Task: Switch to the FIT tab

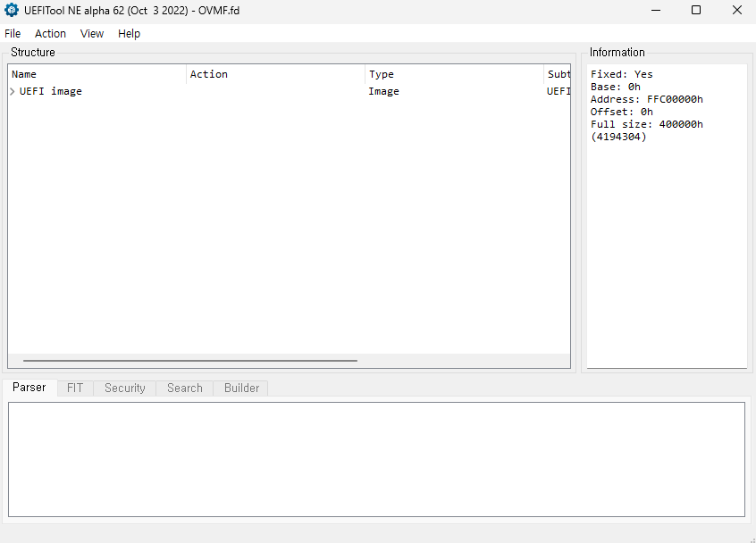Action: coord(75,388)
